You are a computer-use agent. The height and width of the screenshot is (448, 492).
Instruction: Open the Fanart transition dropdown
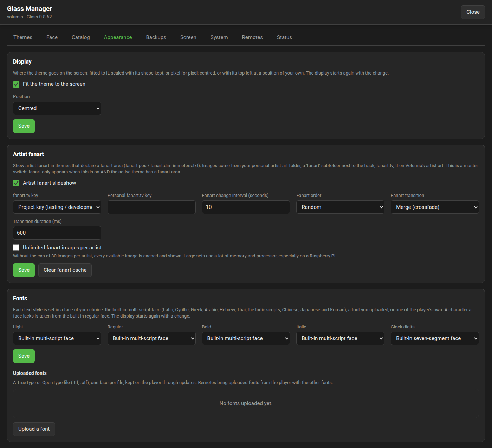435,207
